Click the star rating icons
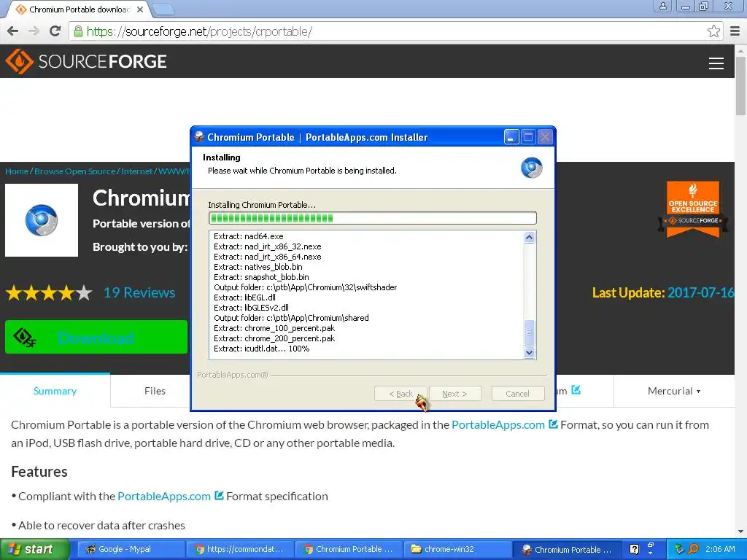 (49, 292)
